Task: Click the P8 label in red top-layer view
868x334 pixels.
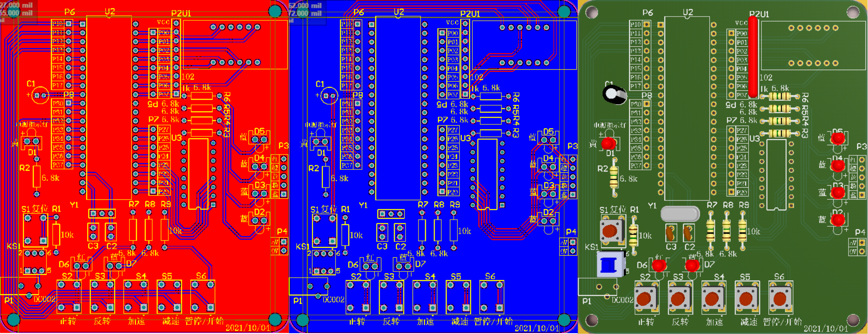Action: [x=68, y=94]
